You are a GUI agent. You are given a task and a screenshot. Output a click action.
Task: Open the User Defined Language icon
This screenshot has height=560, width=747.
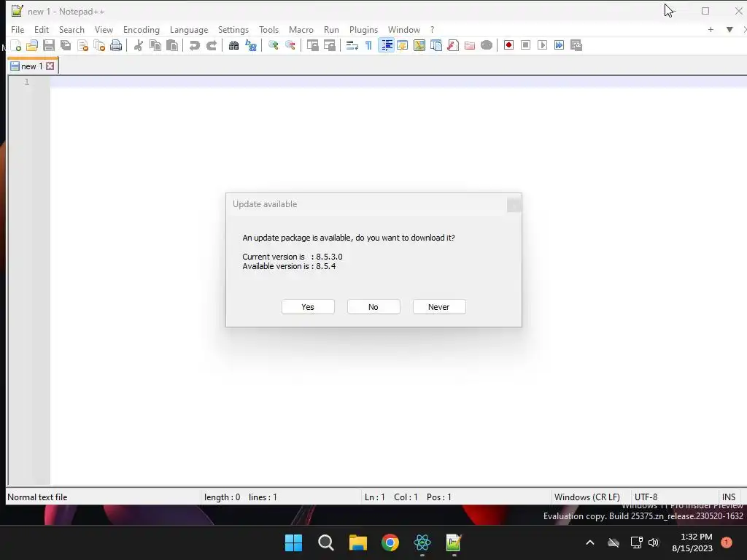403,45
